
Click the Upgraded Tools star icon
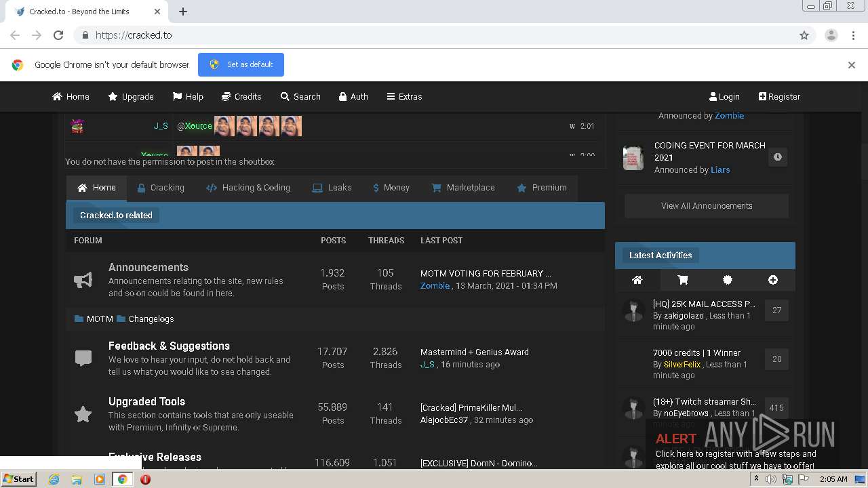coord(83,414)
